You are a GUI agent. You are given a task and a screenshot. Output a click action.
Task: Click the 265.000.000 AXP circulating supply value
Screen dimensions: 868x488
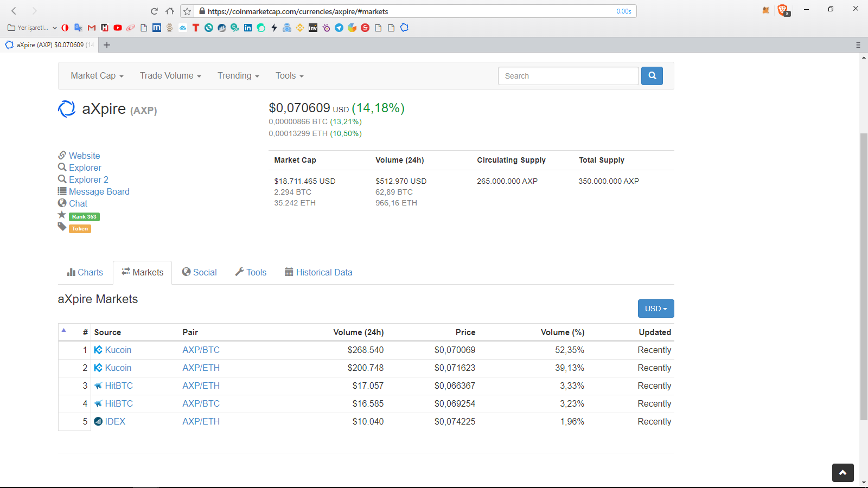pyautogui.click(x=507, y=181)
